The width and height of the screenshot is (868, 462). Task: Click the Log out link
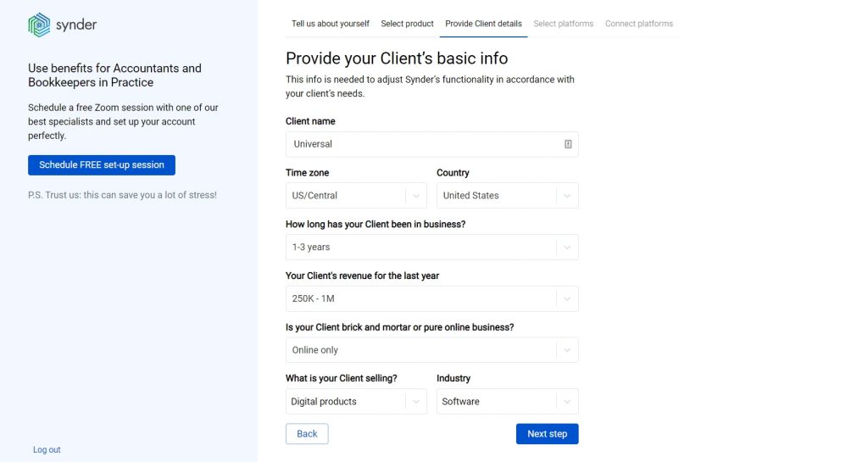click(x=47, y=450)
